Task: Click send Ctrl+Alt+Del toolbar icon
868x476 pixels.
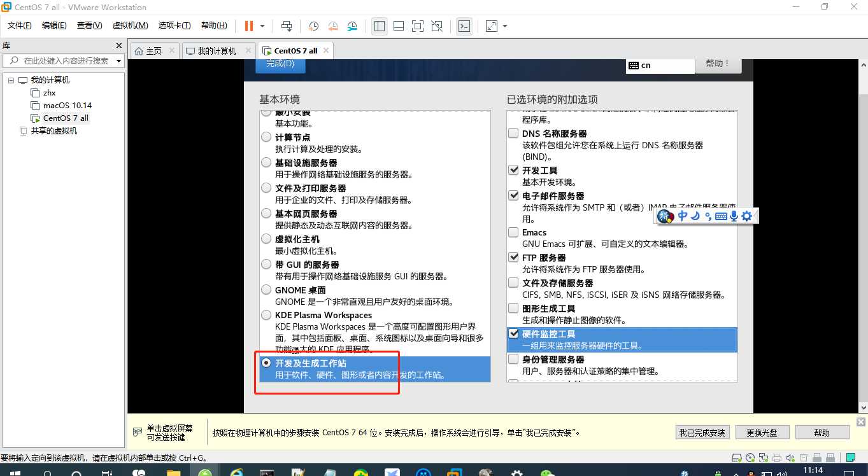Action: (x=287, y=26)
